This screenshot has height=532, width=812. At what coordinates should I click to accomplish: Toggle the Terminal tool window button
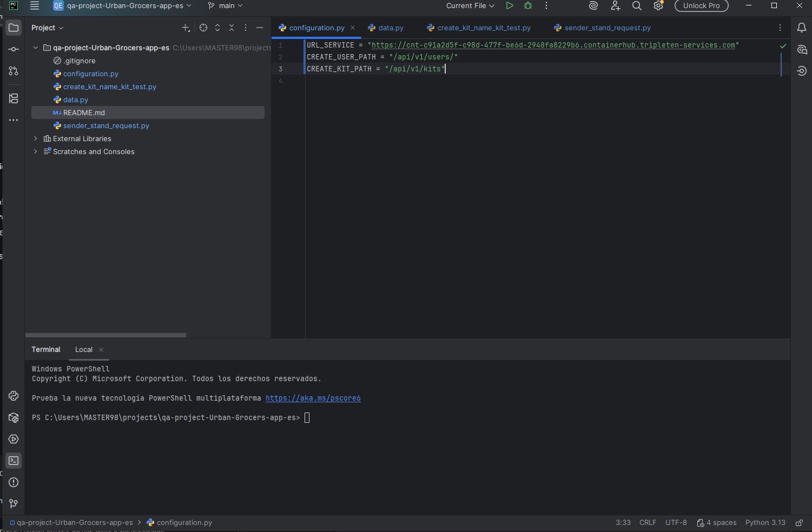tap(14, 461)
